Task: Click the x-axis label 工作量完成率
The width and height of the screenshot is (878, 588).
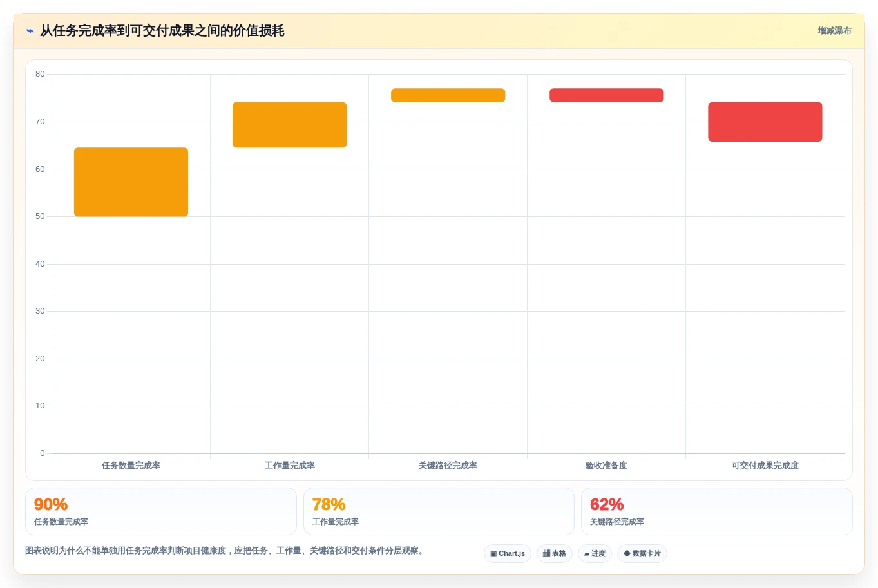Action: [289, 466]
